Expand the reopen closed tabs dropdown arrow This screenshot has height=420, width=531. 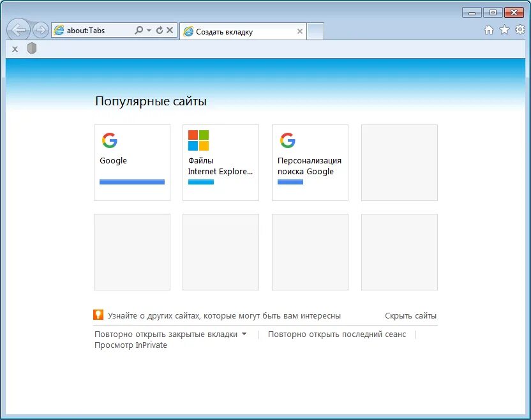(x=244, y=334)
